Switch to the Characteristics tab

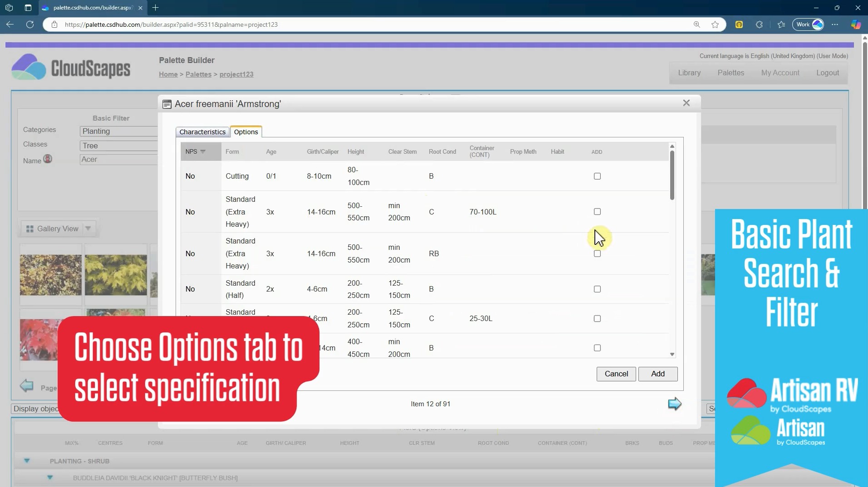tap(202, 132)
